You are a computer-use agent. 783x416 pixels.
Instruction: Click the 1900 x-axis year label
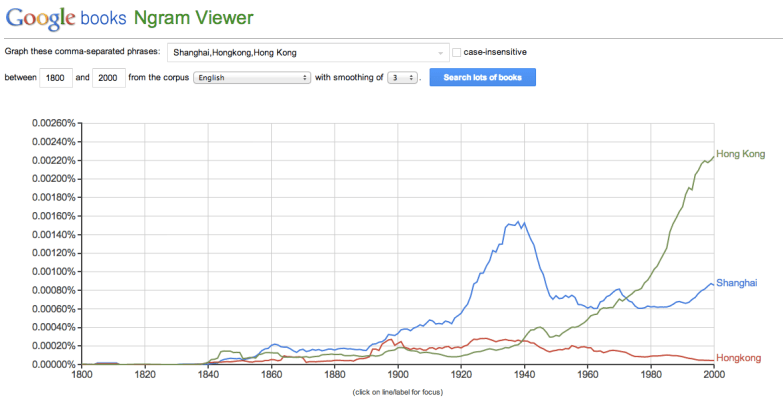point(397,375)
